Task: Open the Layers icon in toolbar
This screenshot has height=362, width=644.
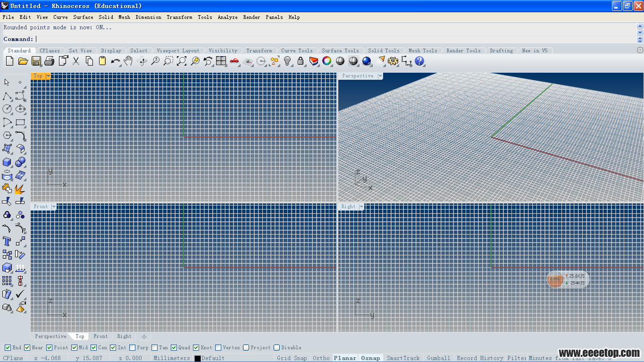Action: pyautogui.click(x=314, y=61)
